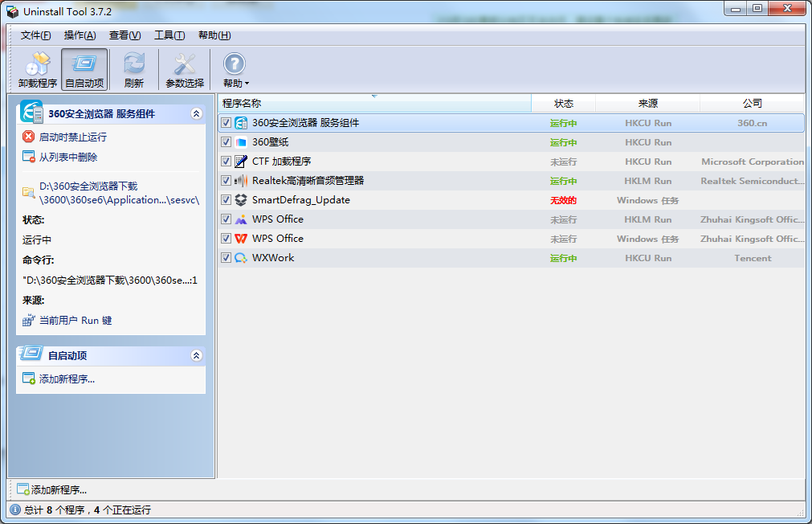
Task: Click the Help question-mark toolbar icon
Action: click(234, 64)
